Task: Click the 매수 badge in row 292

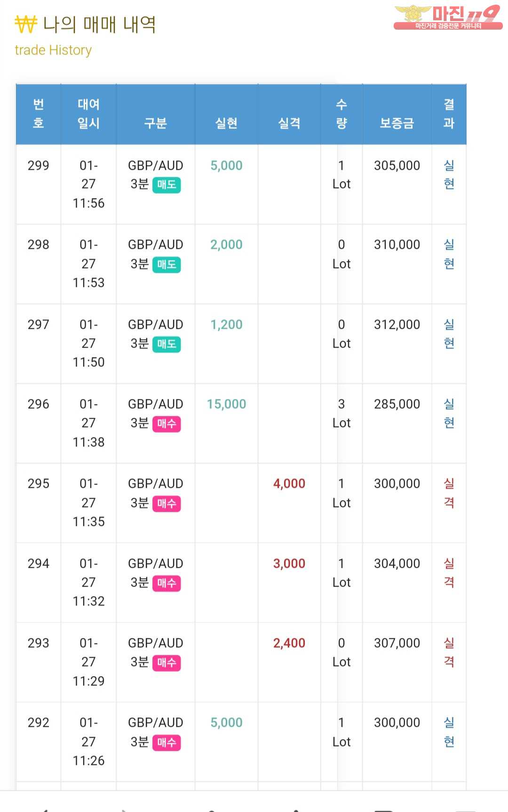Action: (x=167, y=742)
